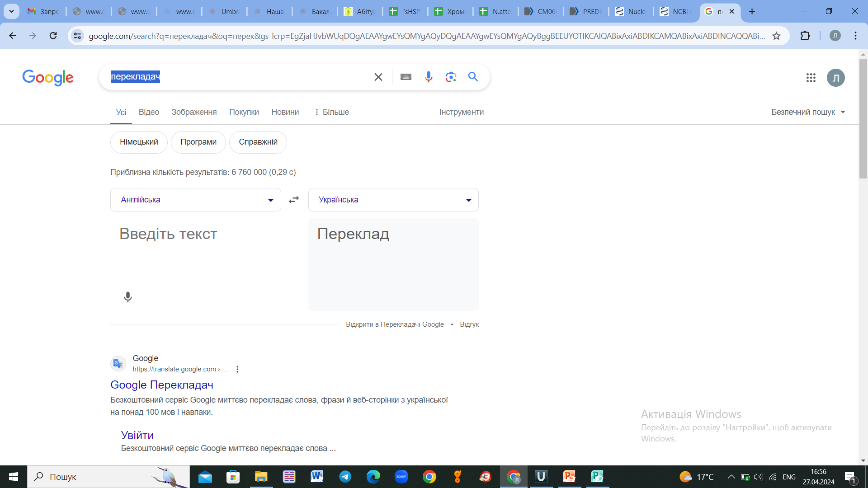Start voice input in the translator box
Image resolution: width=868 pixels, height=488 pixels.
click(128, 297)
